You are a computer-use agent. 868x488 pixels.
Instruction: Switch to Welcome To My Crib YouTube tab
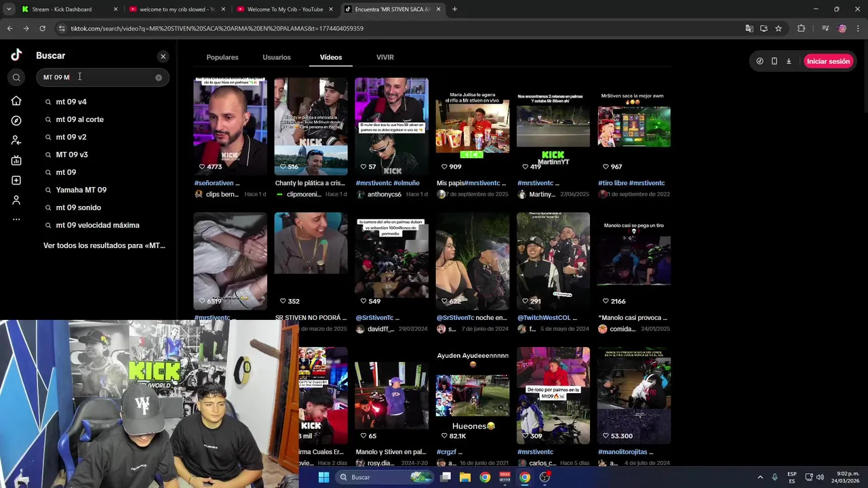click(285, 9)
